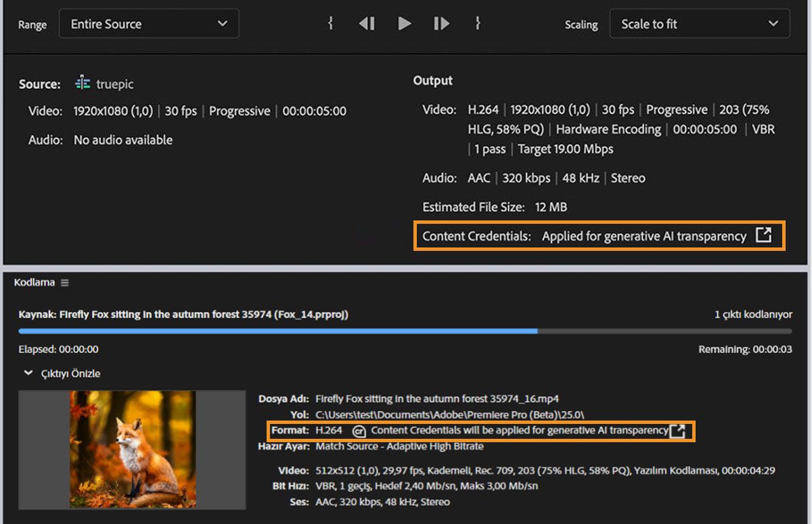This screenshot has width=812, height=524.
Task: Click the output path C:\Users\test\Documents\Adobe
Action: click(x=450, y=414)
